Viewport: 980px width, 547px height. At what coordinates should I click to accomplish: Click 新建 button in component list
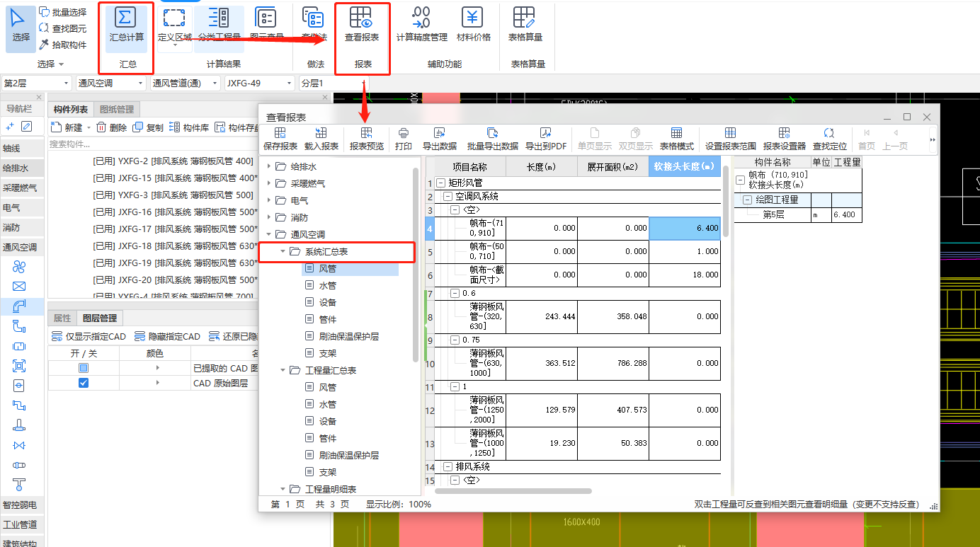(67, 127)
